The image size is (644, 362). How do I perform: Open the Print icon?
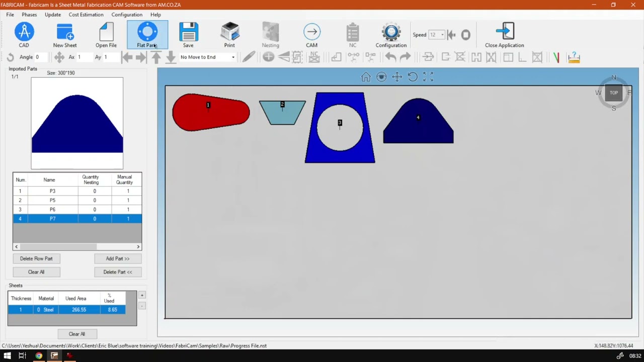point(229,35)
